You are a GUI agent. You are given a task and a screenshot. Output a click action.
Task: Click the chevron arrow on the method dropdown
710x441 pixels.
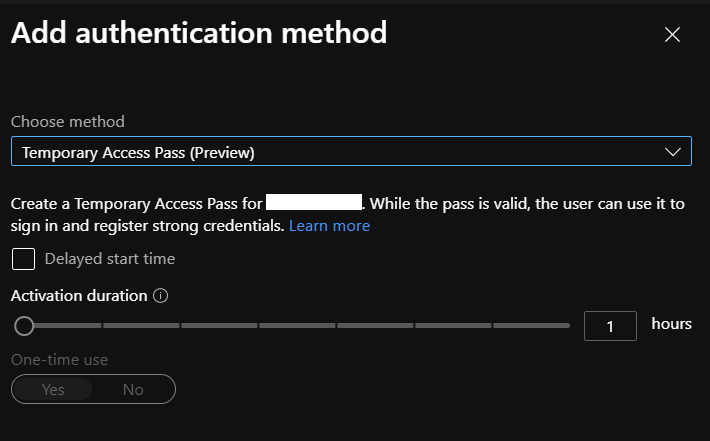click(x=673, y=152)
